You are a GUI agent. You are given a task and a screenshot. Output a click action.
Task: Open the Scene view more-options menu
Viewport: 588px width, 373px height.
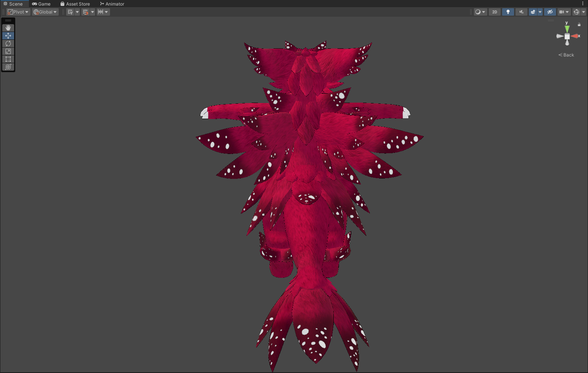pos(583,4)
